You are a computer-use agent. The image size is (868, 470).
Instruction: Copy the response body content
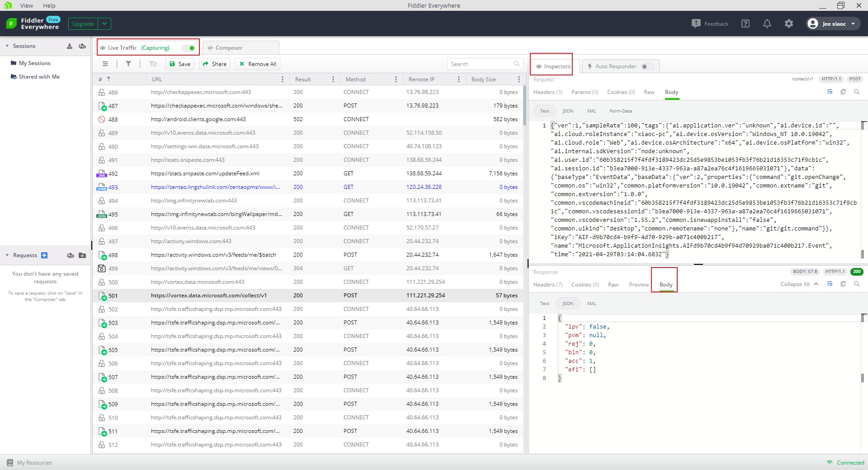point(843,284)
